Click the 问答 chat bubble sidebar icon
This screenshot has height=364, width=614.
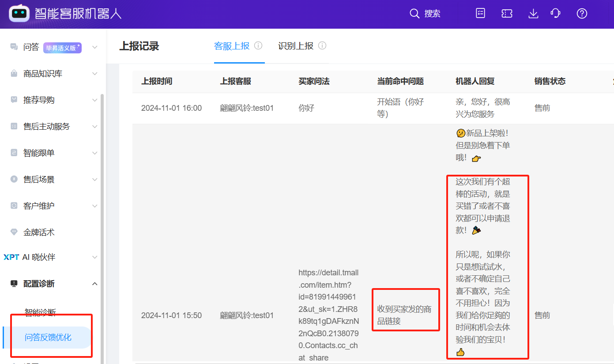pyautogui.click(x=14, y=47)
